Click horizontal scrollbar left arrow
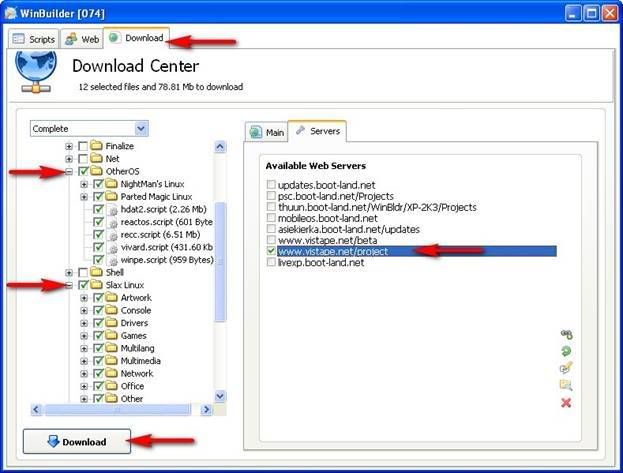 (x=37, y=409)
